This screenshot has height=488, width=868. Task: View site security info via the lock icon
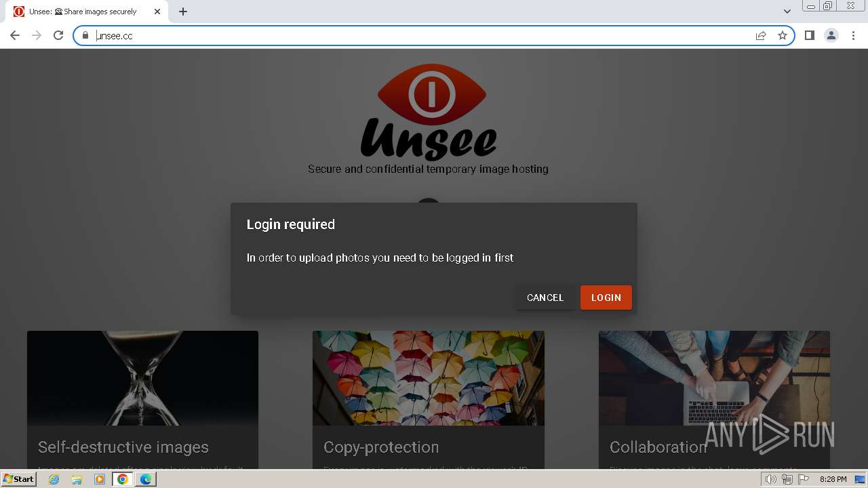85,35
